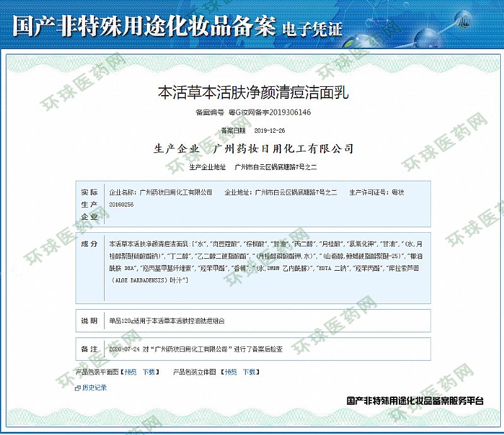Click the 成分 section label
The height and width of the screenshot is (435, 504).
coord(89,244)
